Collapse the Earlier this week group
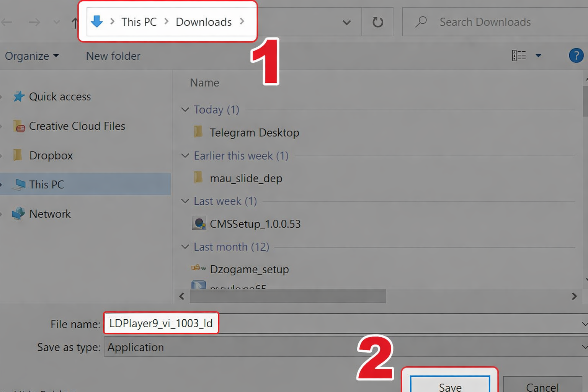Image resolution: width=588 pixels, height=392 pixels. pyautogui.click(x=185, y=156)
